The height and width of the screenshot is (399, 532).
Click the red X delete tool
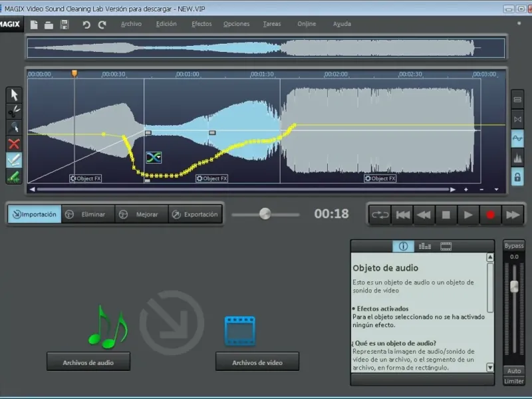[x=14, y=144]
